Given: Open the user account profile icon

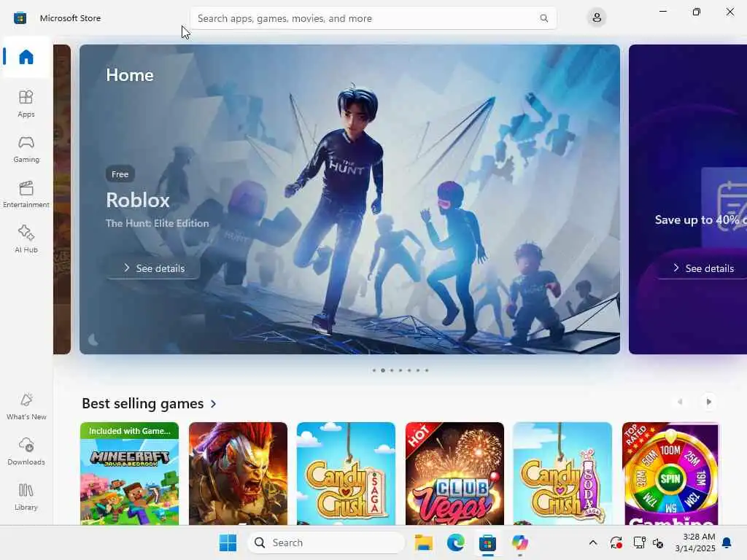Looking at the screenshot, I should [x=597, y=18].
